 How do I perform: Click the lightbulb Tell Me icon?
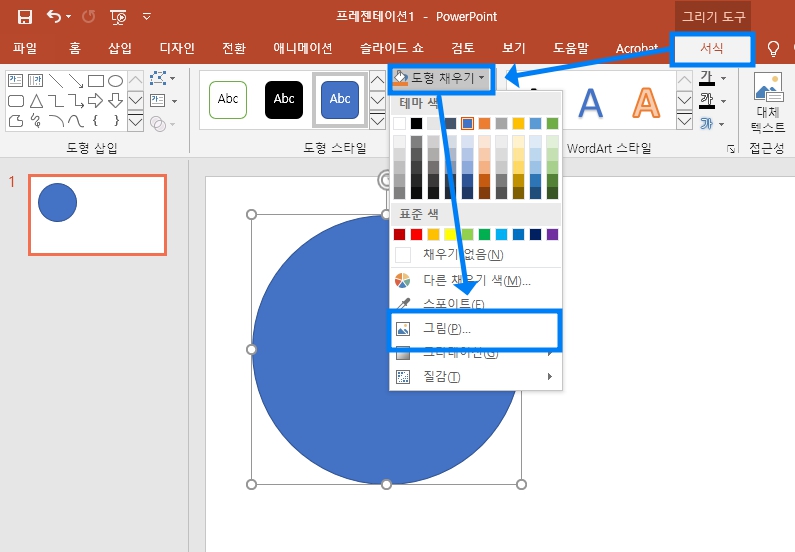point(773,49)
